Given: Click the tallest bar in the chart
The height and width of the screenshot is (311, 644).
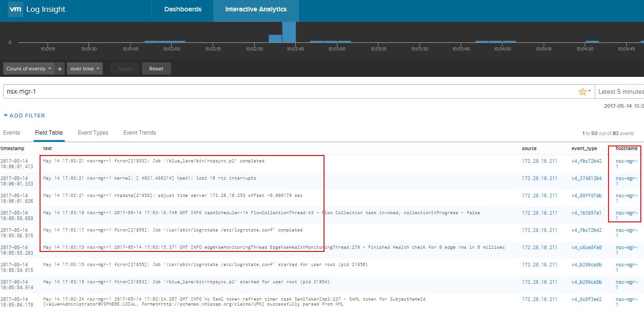Looking at the screenshot, I should pyautogui.click(x=289, y=32).
